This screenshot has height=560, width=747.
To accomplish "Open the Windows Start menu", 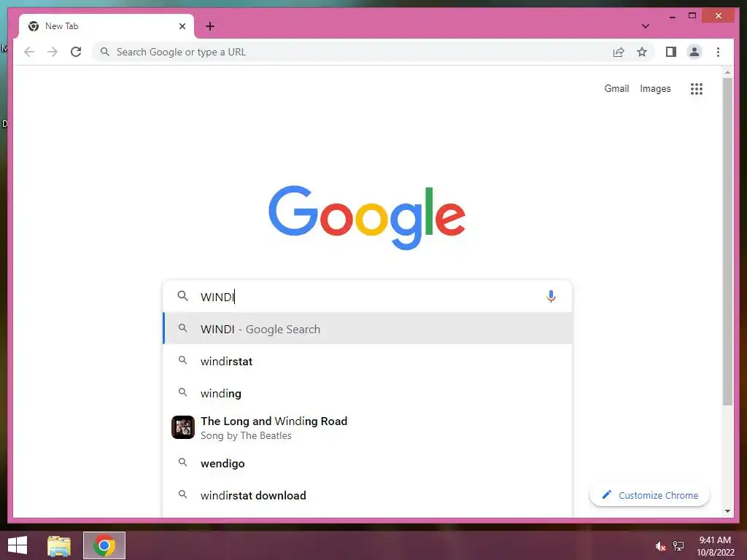I will (18, 545).
